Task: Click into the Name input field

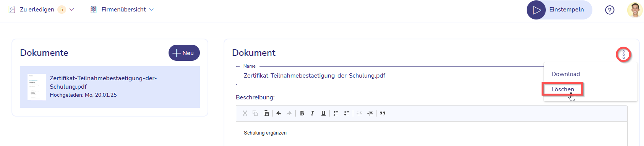Action: point(390,76)
